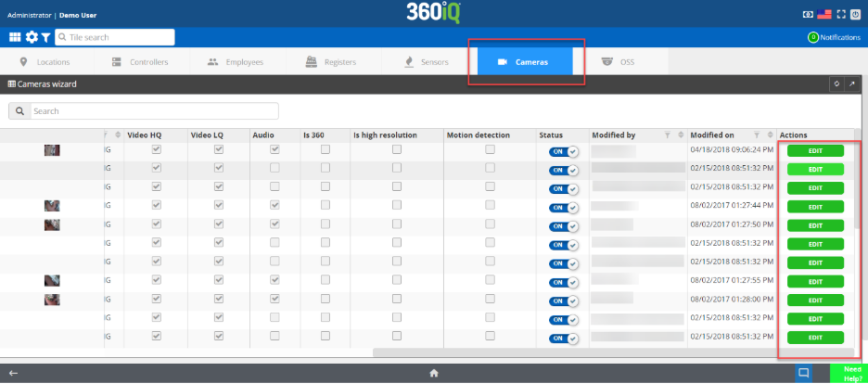Click the power logout icon

(x=856, y=15)
